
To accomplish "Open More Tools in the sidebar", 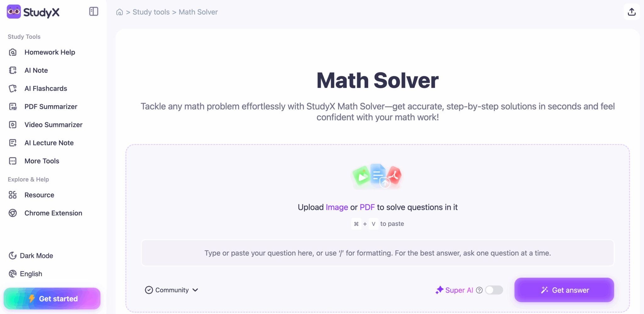I will coord(42,161).
